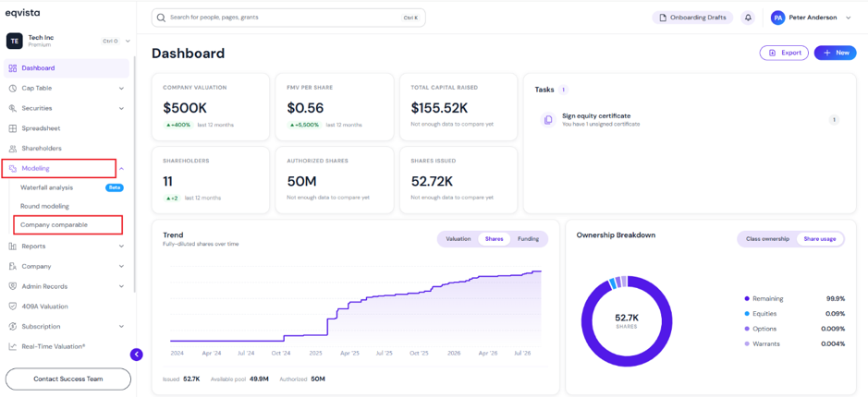Click the Reports bar chart icon
This screenshot has height=397, width=868.
(13, 247)
